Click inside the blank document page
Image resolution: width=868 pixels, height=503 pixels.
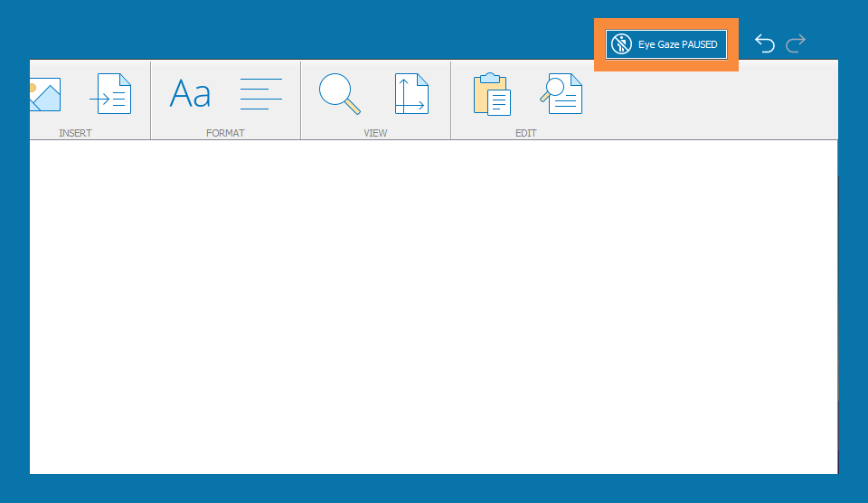(434, 308)
